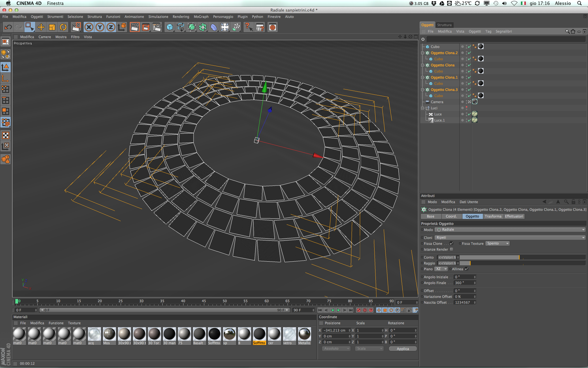The image size is (588, 368).
Task: Switch to the Struttura tab
Action: click(444, 25)
